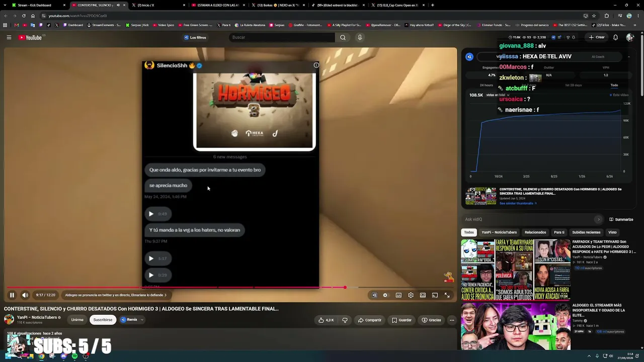This screenshot has height=362, width=644.
Task: Play the 1:17 voice message
Action: tap(151, 258)
